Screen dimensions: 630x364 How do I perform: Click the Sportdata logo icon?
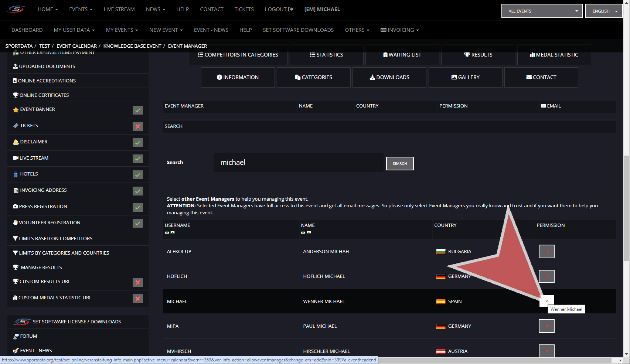click(16, 9)
